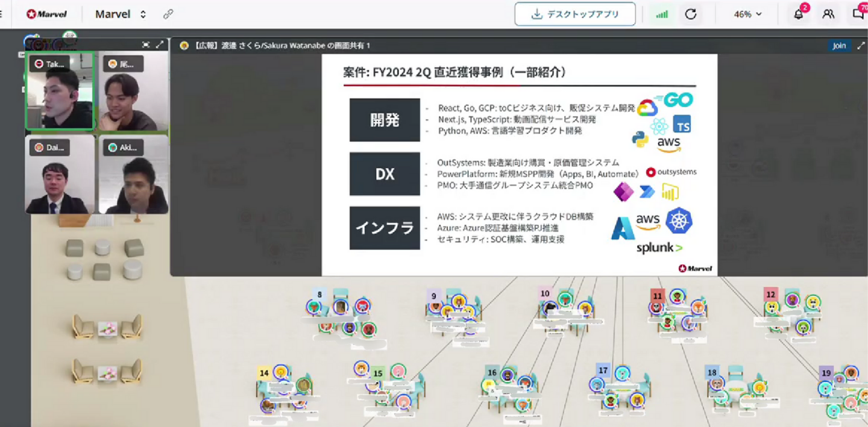Image resolution: width=868 pixels, height=427 pixels.
Task: Click the slide title 案件: FY2024 2Q
Action: click(454, 72)
